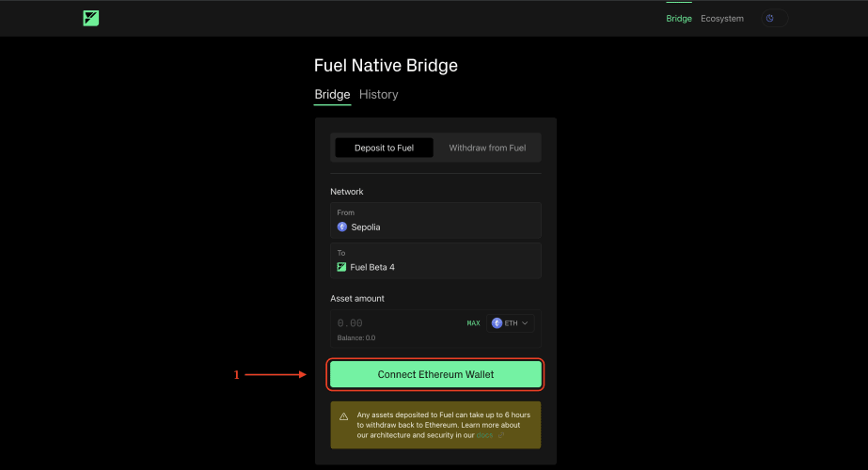Viewport: 868px width, 470px height.
Task: Open the ETH asset selector dropdown
Action: pos(511,323)
